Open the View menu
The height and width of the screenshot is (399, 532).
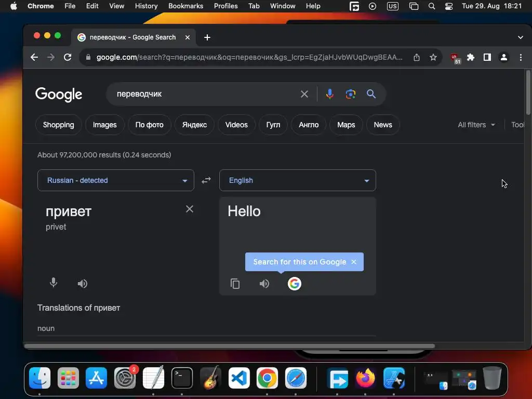(x=116, y=6)
